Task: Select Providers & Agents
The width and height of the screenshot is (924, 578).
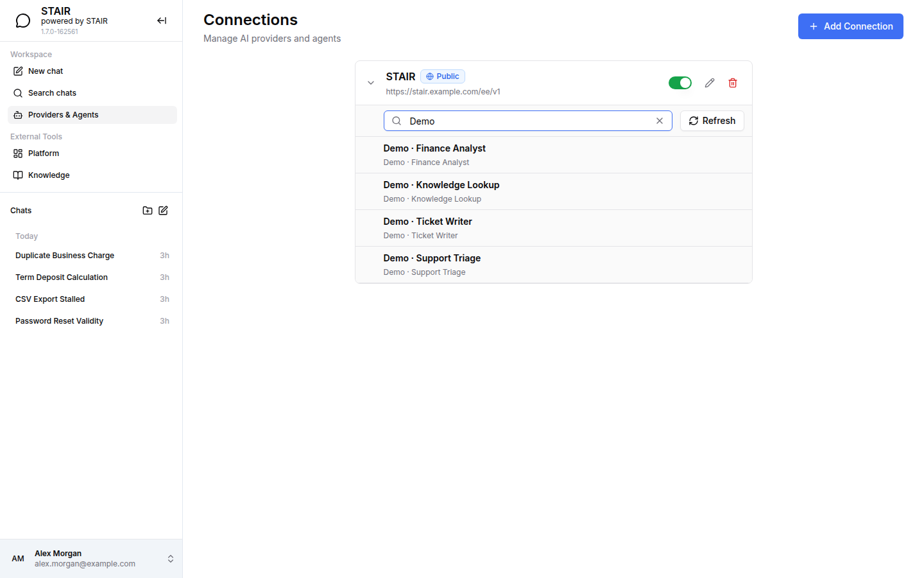Action: 92,115
